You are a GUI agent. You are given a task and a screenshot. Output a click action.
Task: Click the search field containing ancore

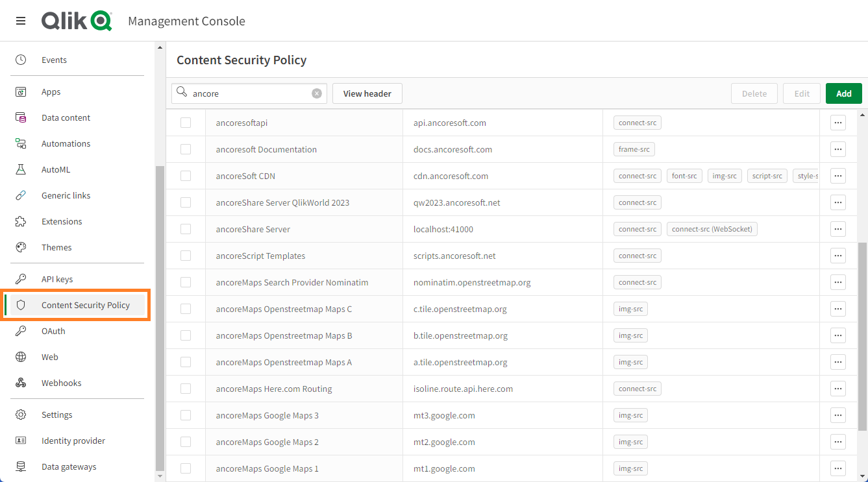point(249,93)
